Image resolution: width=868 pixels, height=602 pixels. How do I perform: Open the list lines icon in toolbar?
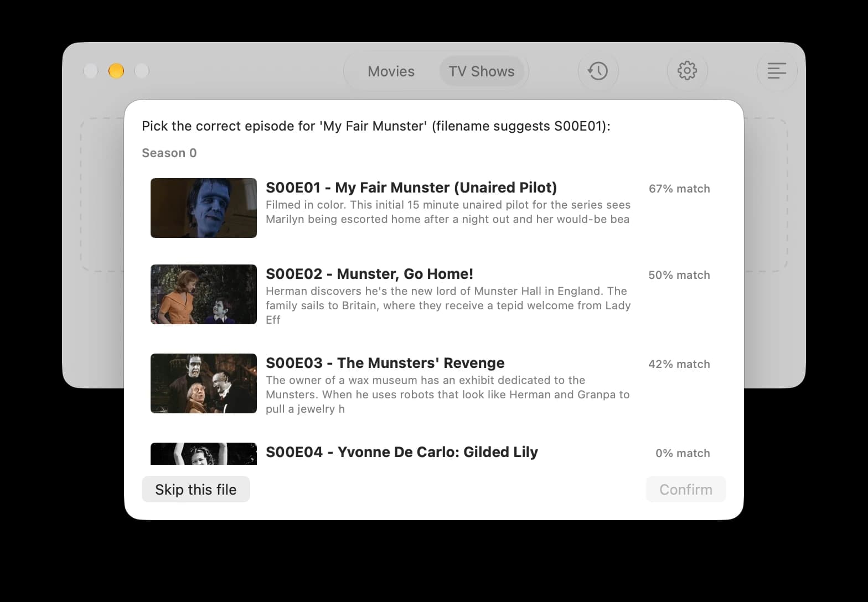(777, 71)
